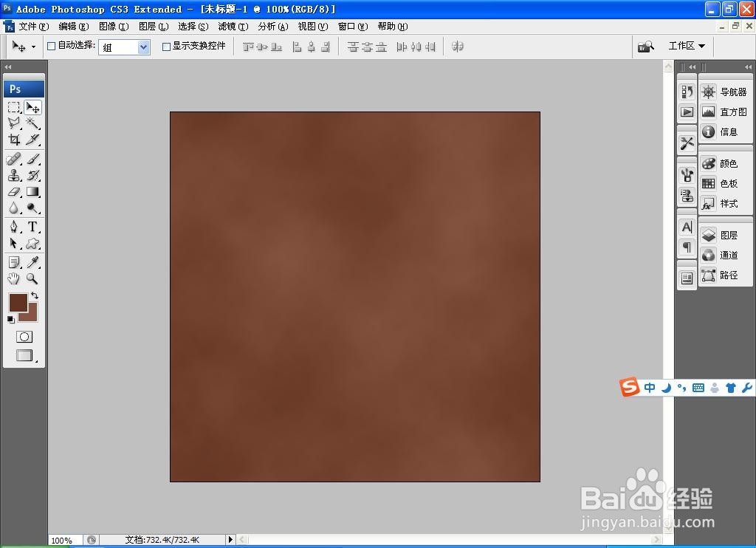
Task: Select the Notes tool
Action: 14,262
